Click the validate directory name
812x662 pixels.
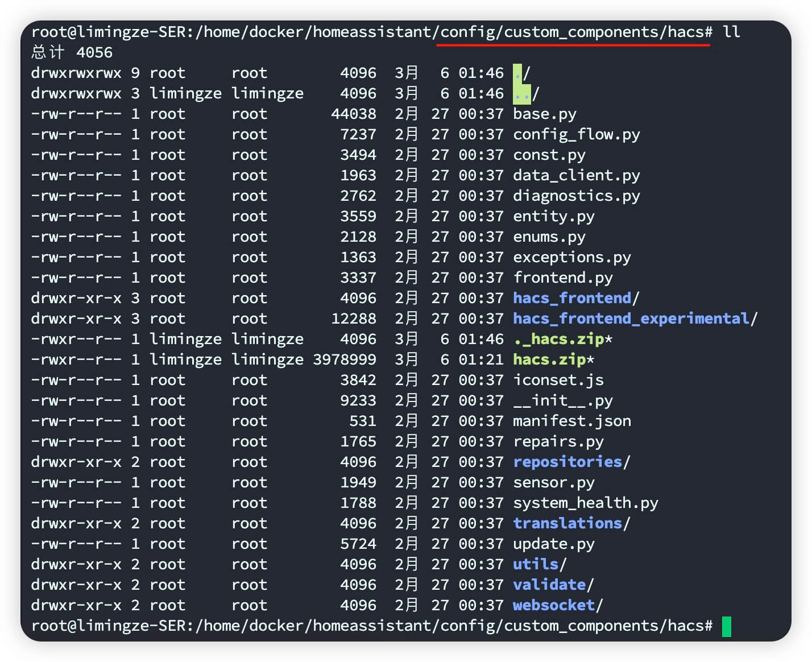549,585
